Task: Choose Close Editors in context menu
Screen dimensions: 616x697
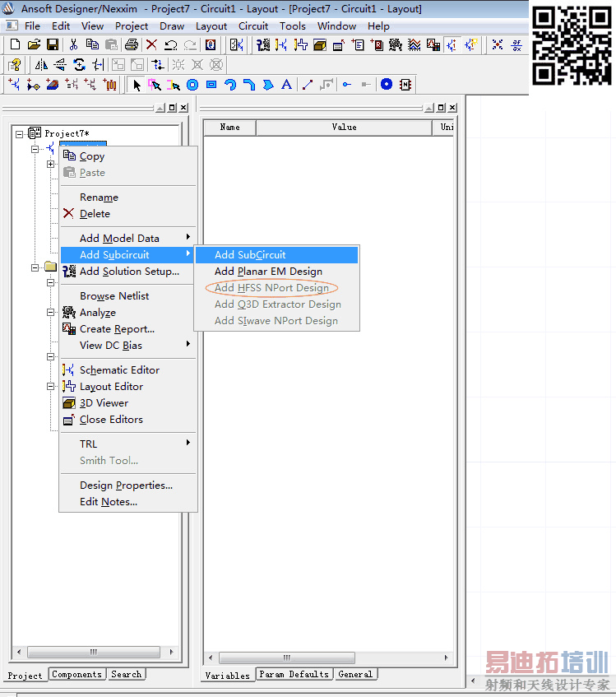Action: (x=128, y=419)
